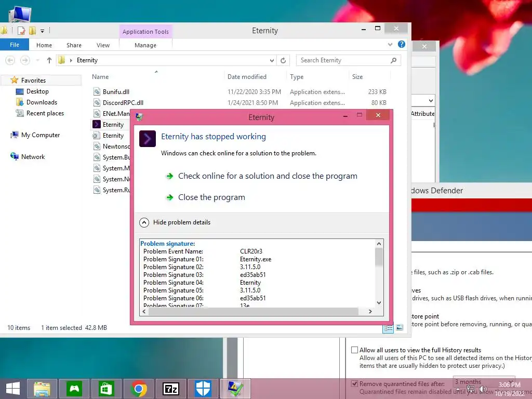The height and width of the screenshot is (399, 532).
Task: Open the dropdown in the background window
Action: pos(431,101)
